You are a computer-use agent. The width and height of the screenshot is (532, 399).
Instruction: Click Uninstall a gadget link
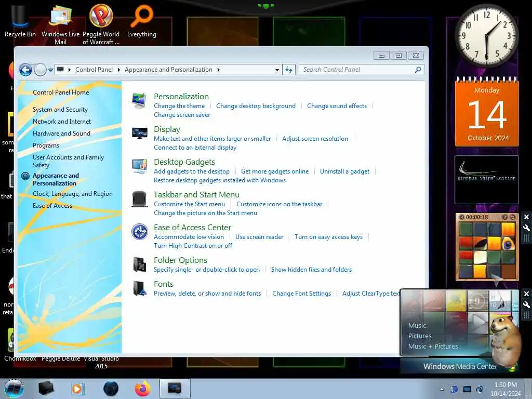(345, 171)
